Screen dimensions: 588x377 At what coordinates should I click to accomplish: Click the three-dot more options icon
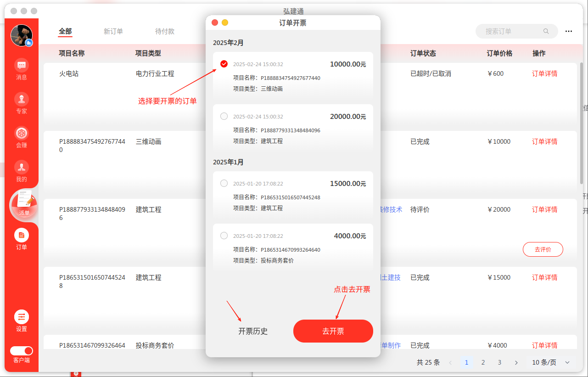pyautogui.click(x=569, y=31)
